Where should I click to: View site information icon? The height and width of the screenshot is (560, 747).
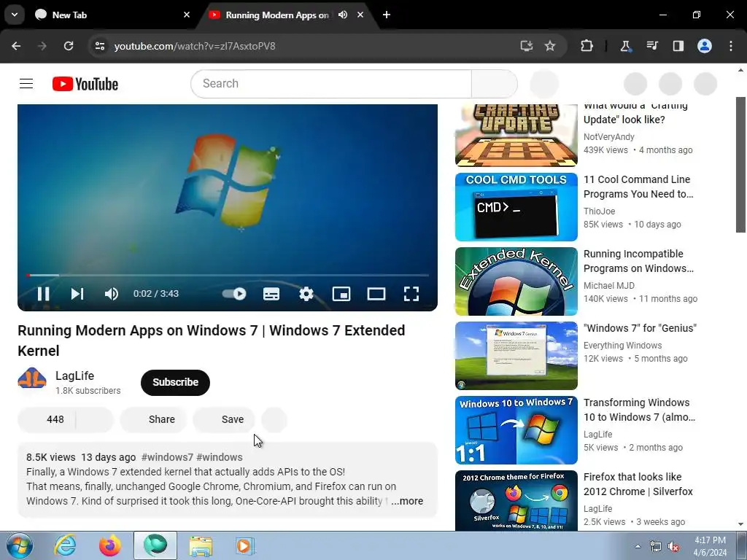[100, 46]
